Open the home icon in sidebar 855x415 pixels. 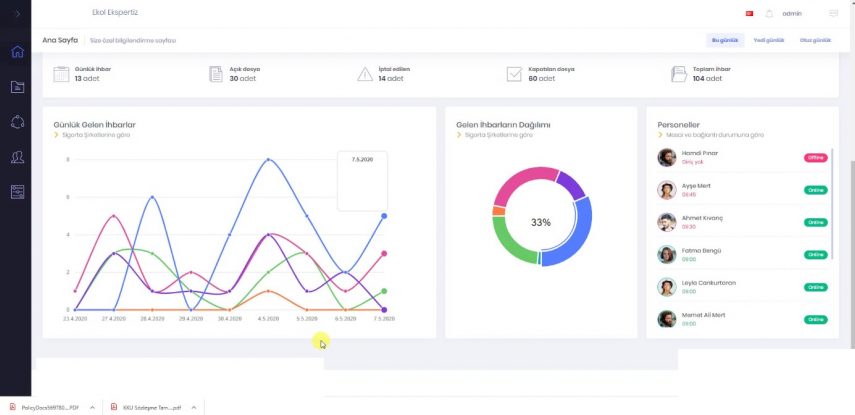coord(17,52)
